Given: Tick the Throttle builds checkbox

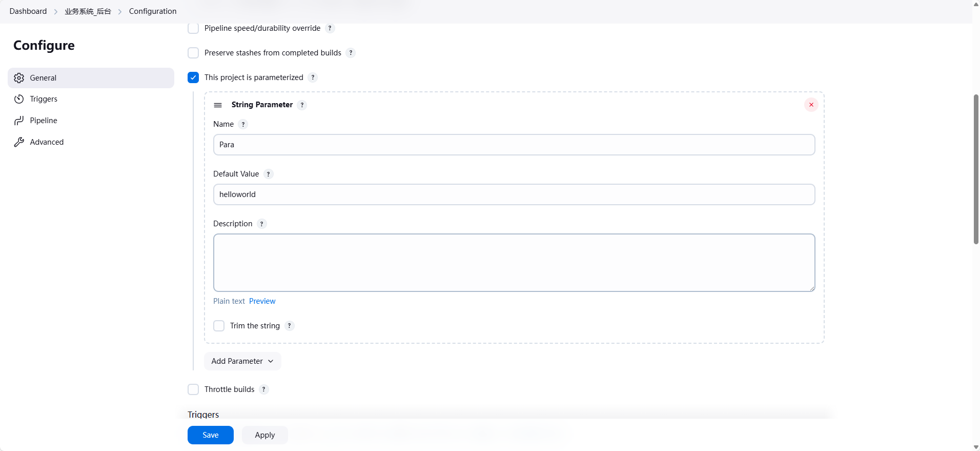Looking at the screenshot, I should (193, 389).
